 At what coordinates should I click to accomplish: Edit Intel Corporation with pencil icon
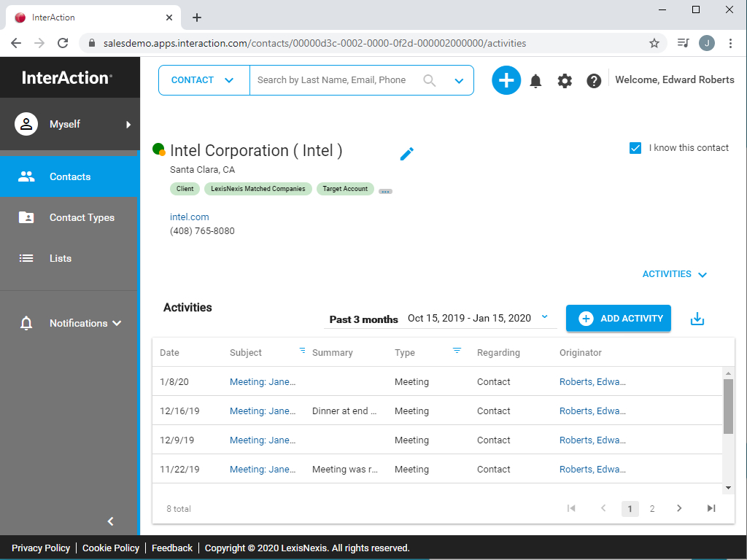click(406, 154)
